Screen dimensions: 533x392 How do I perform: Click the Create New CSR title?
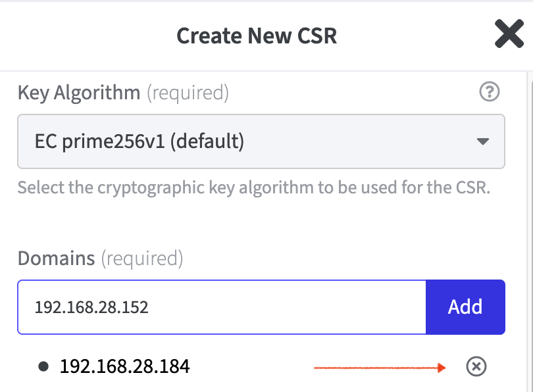pyautogui.click(x=257, y=35)
